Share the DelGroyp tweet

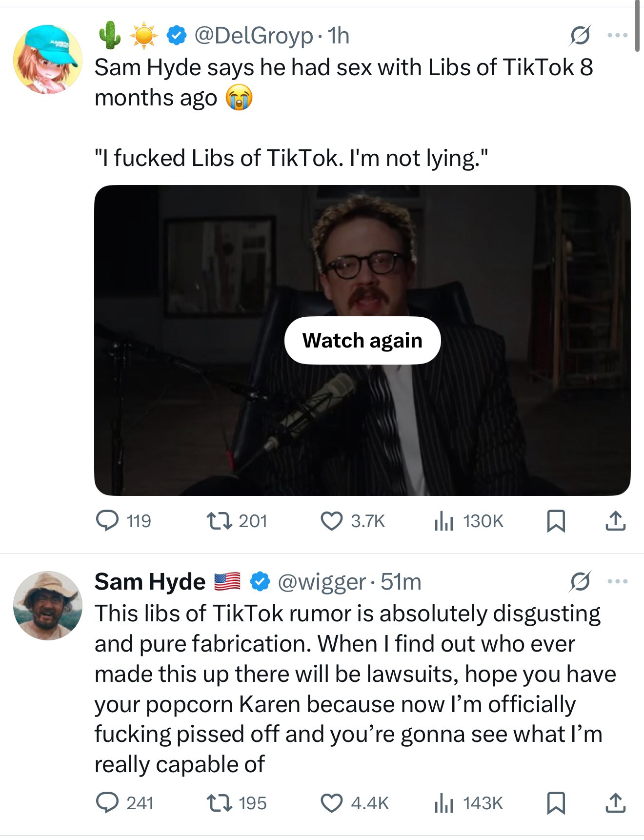615,520
